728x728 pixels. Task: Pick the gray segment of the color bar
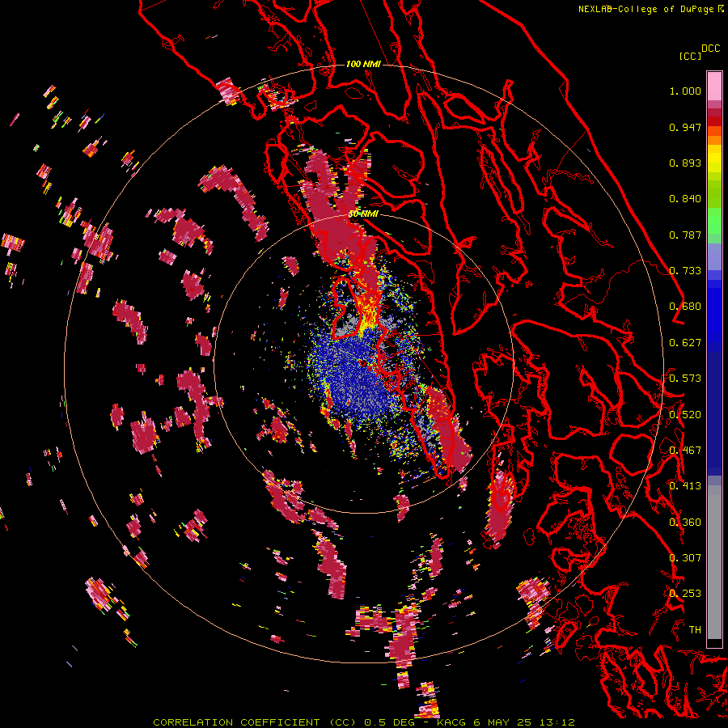714,562
